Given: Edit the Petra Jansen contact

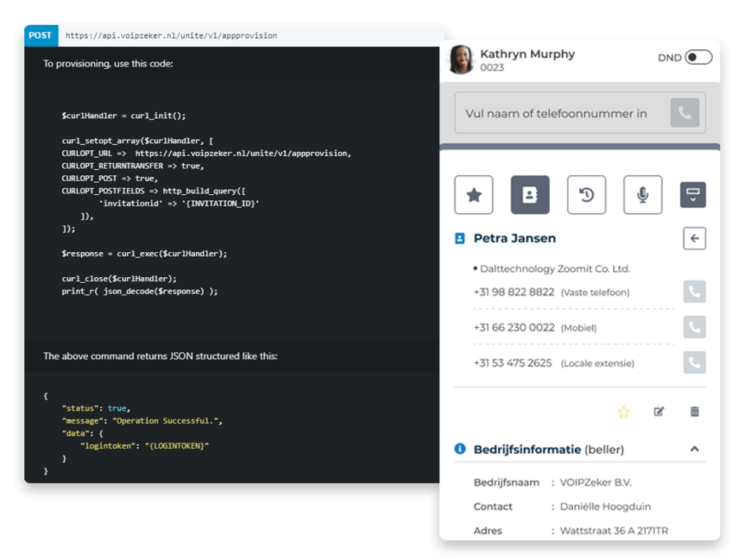Looking at the screenshot, I should pos(659,412).
